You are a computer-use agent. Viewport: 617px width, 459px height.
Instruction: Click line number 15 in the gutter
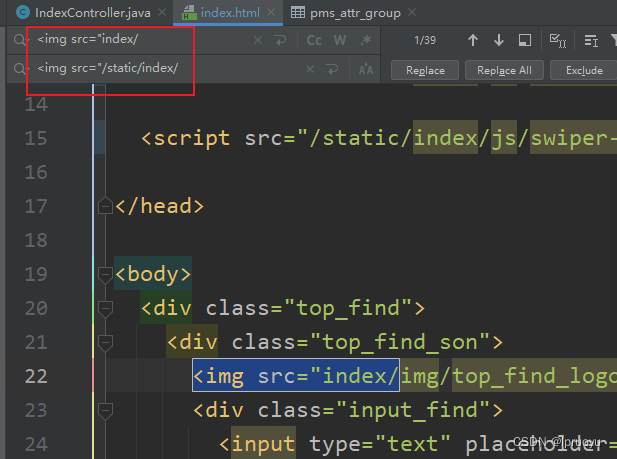click(36, 138)
